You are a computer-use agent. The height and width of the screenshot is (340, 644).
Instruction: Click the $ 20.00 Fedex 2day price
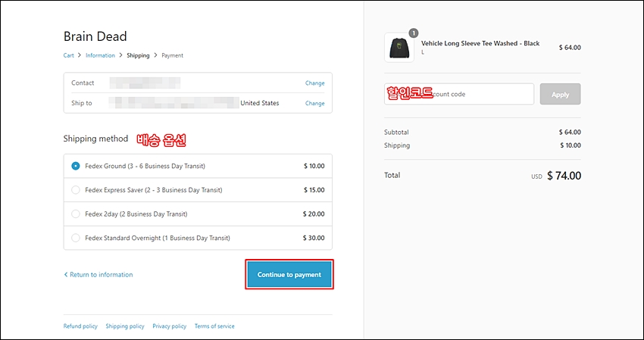coord(314,214)
